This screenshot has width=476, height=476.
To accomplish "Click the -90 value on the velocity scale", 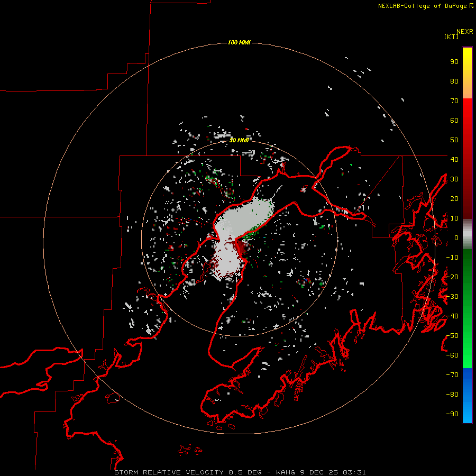I will (x=452, y=414).
